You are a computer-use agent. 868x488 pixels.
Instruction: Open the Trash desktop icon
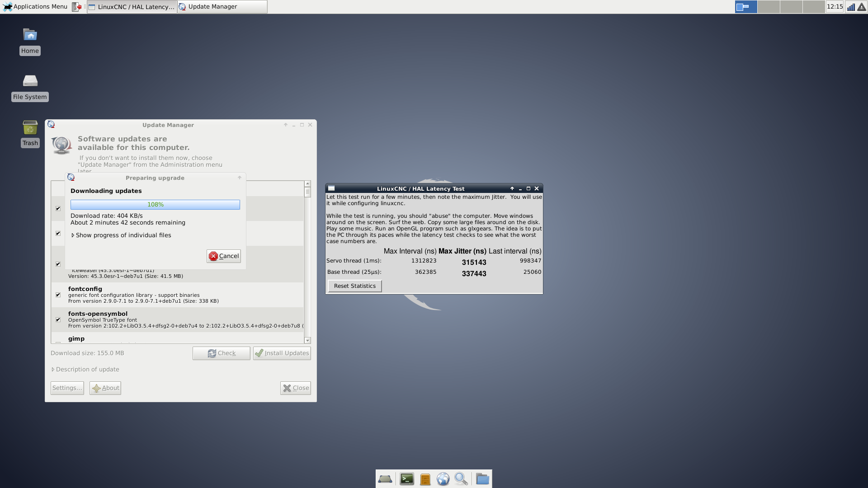point(30,128)
